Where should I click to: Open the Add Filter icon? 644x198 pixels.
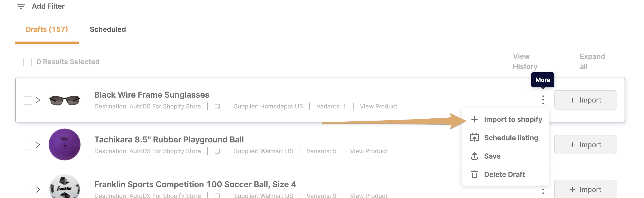[21, 6]
